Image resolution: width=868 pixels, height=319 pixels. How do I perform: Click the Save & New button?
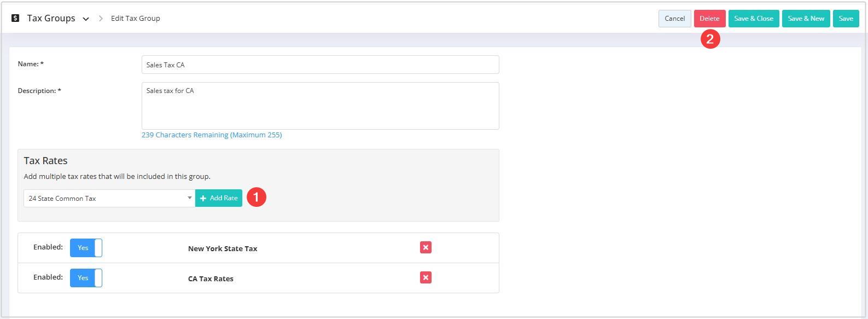[806, 18]
